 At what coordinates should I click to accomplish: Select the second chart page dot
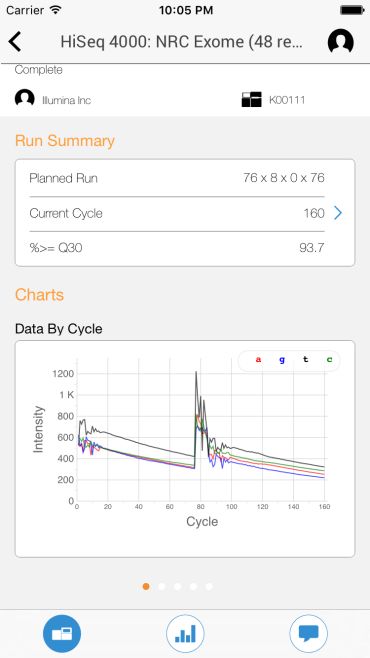[x=162, y=586]
